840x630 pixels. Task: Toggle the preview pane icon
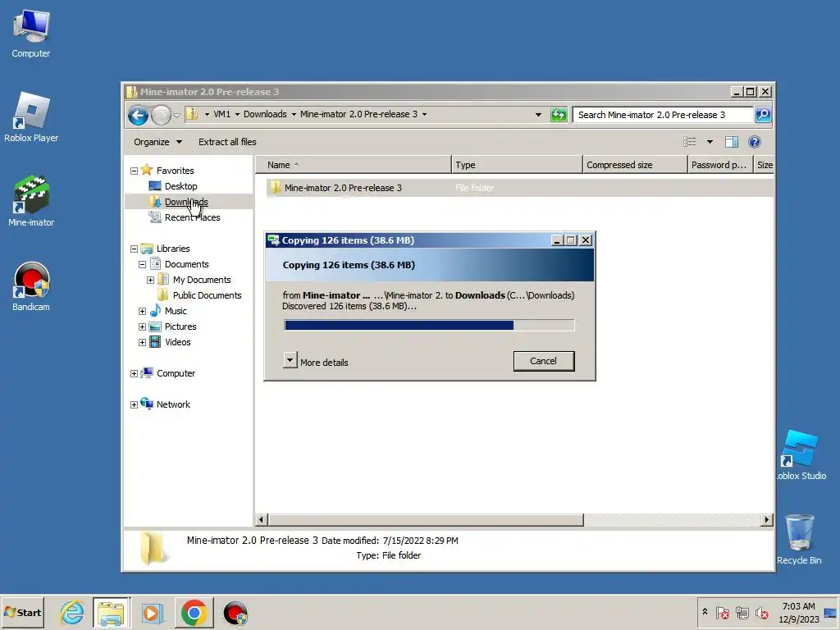731,141
